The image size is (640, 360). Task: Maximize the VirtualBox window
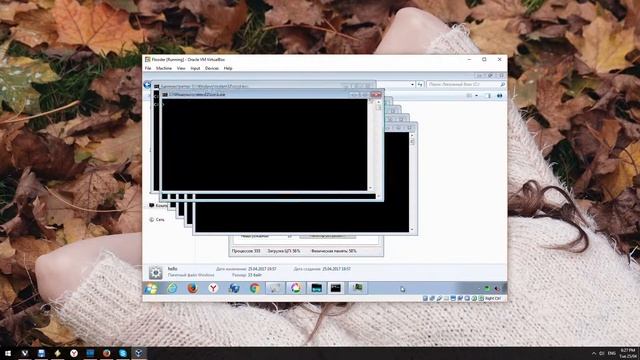point(484,60)
